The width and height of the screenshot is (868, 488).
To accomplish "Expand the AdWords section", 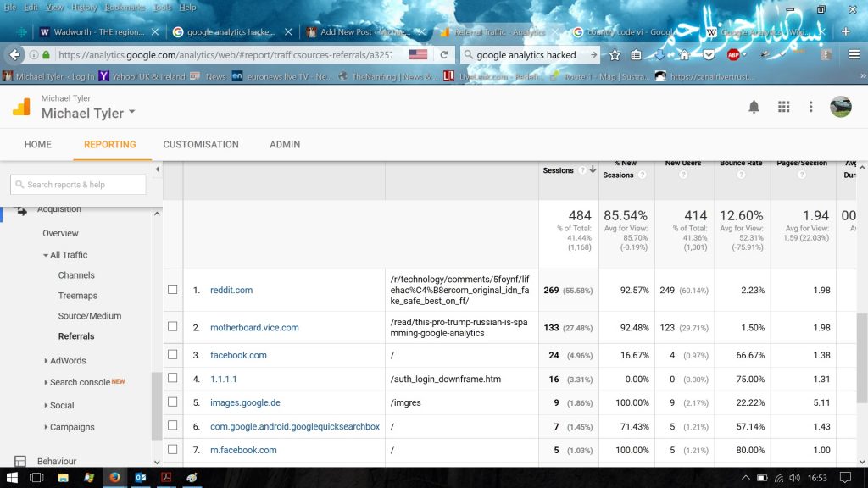I will point(46,361).
